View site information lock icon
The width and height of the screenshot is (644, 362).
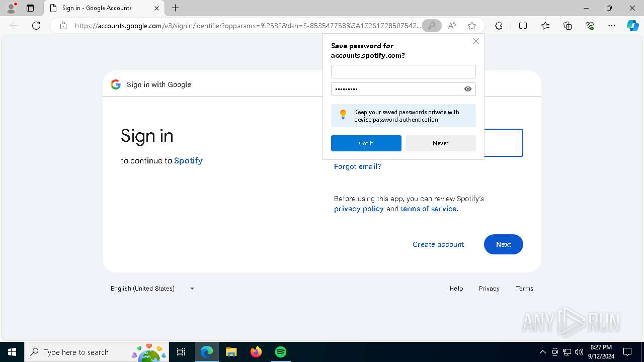click(x=63, y=26)
